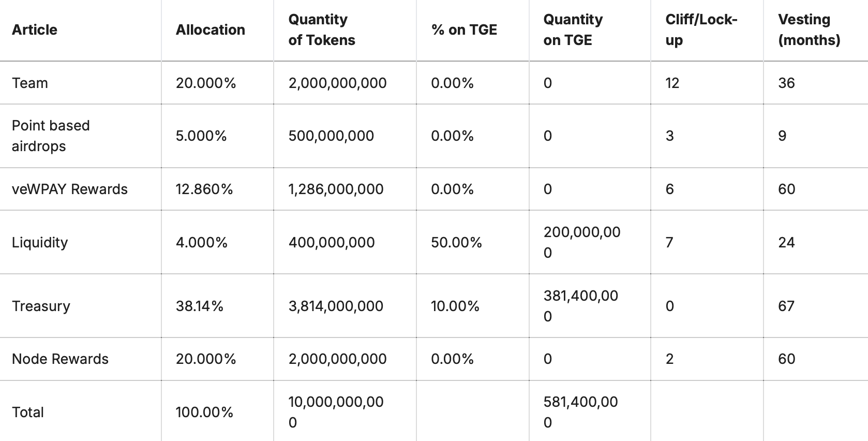Select the Node Rewards row label
The image size is (868, 441).
[60, 359]
